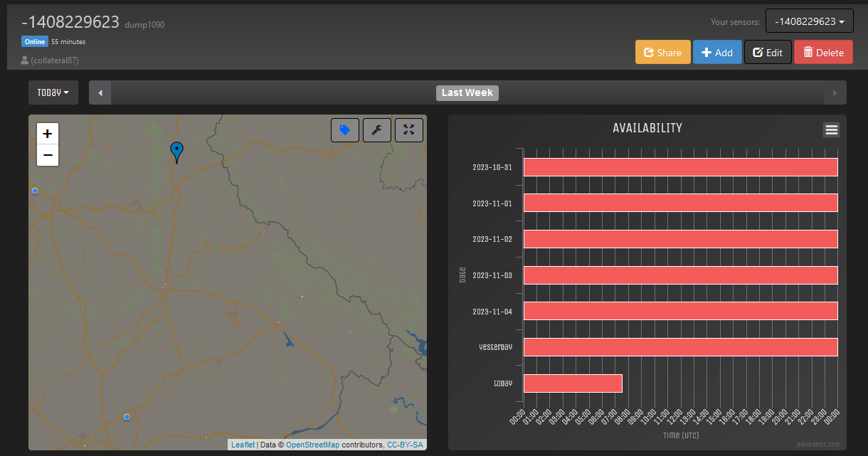
Task: Select the 2023-11-02 availability bar
Action: [x=681, y=239]
